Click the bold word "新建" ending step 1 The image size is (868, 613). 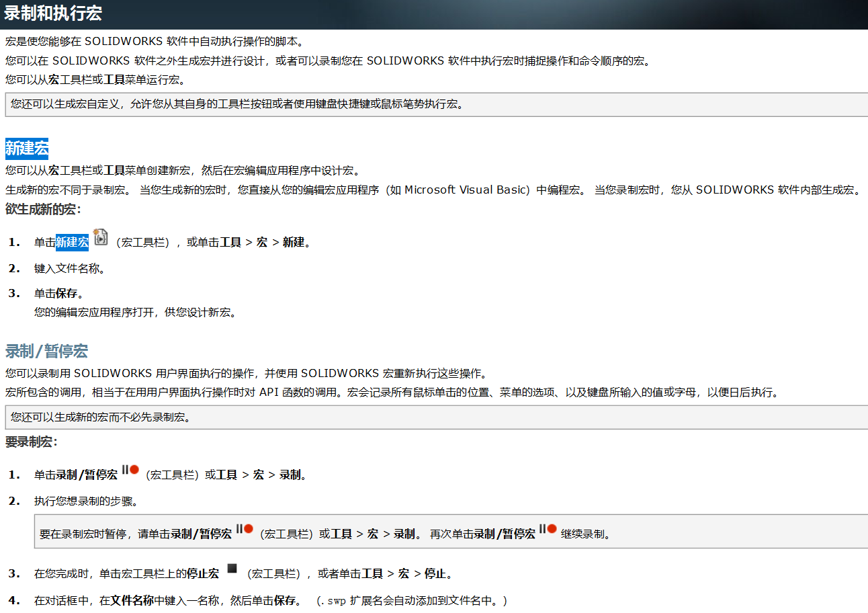tap(294, 243)
